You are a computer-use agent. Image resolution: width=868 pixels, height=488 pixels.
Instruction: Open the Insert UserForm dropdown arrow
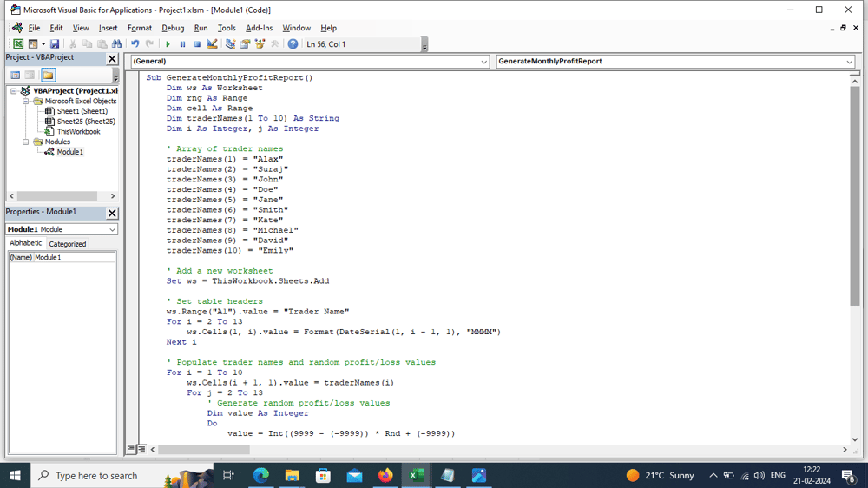pos(43,43)
